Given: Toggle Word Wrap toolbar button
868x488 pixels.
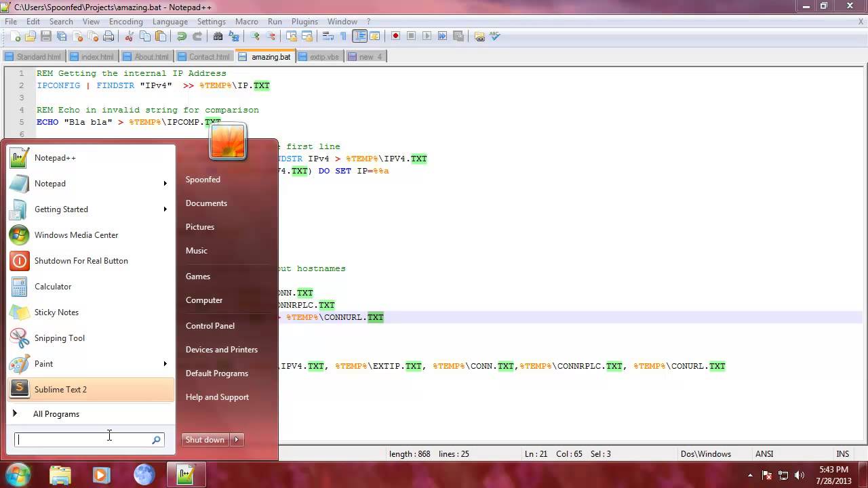Looking at the screenshot, I should [x=328, y=37].
